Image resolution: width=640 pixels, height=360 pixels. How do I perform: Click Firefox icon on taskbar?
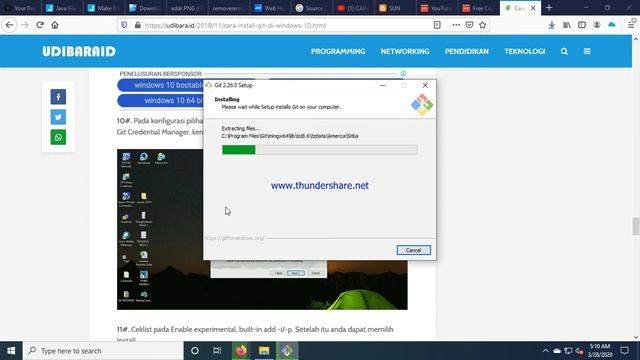pyautogui.click(x=241, y=351)
